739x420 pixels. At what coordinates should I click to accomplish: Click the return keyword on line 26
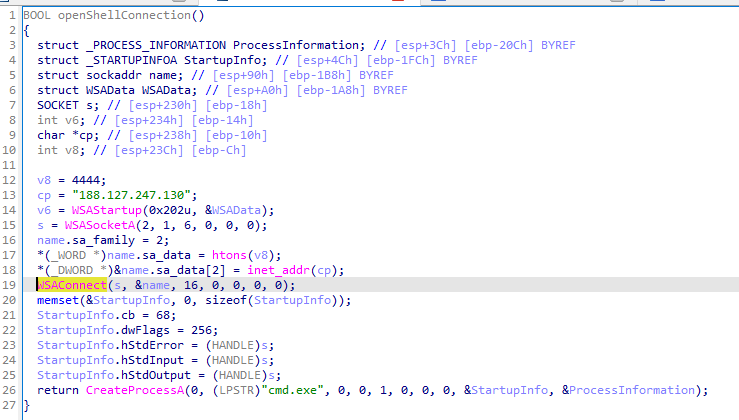pyautogui.click(x=58, y=390)
